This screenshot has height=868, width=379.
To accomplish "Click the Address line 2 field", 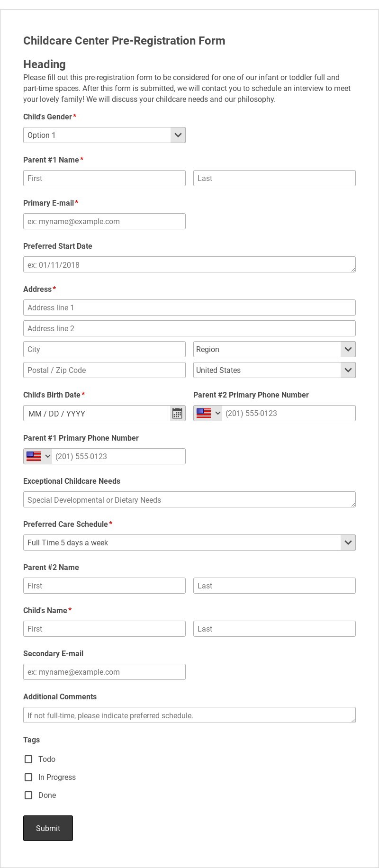I will click(189, 328).
